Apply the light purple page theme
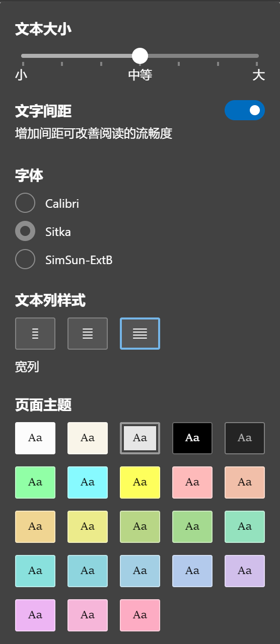 (x=245, y=571)
